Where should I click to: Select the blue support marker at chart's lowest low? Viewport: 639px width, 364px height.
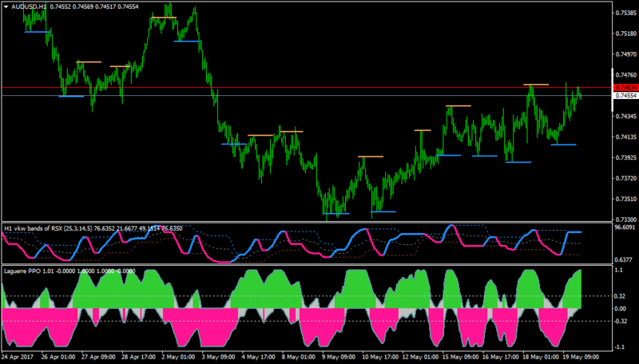[x=336, y=213]
